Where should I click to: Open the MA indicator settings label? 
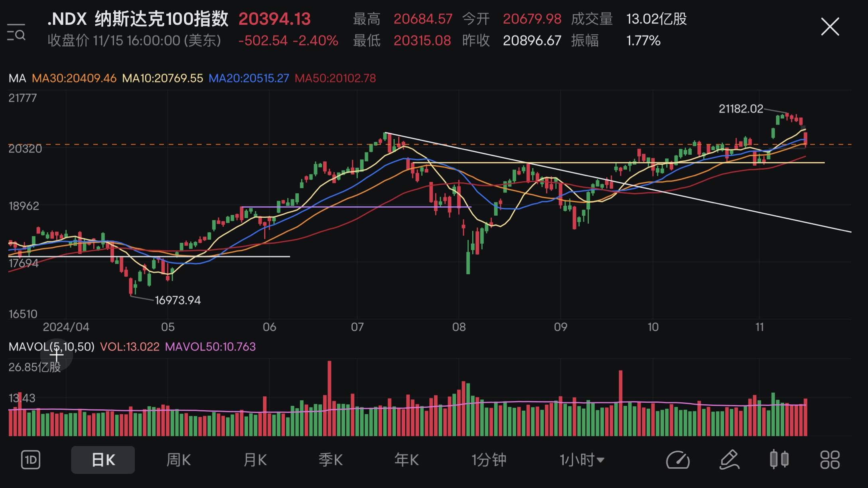click(17, 78)
